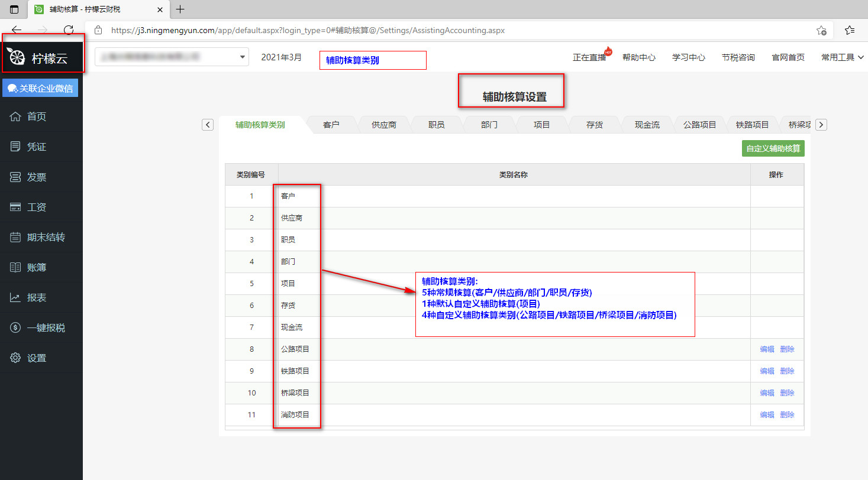The height and width of the screenshot is (480, 868).
Task: Switch to the 供应商 tab
Action: point(383,125)
